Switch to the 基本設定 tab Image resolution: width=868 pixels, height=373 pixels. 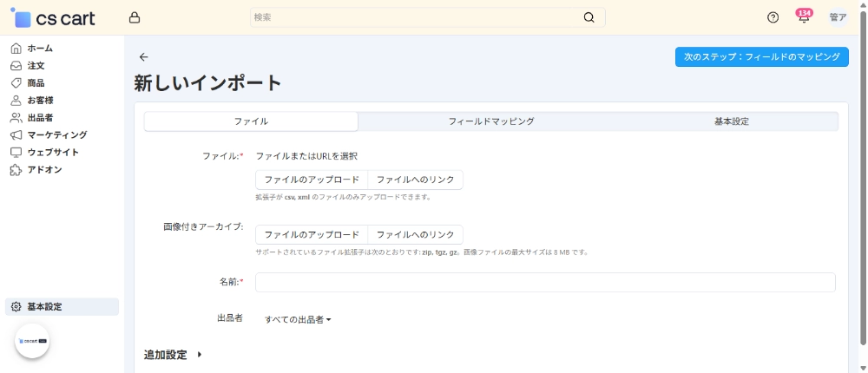[731, 121]
